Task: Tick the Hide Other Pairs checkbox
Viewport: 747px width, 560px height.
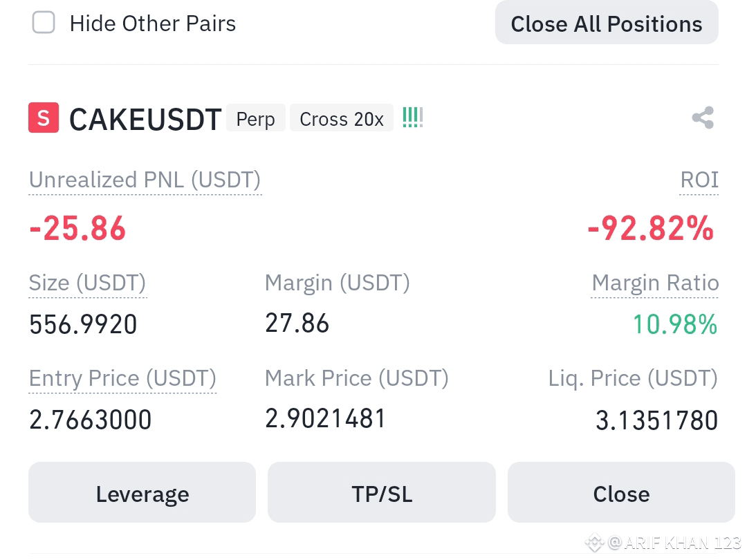Action: [x=44, y=22]
